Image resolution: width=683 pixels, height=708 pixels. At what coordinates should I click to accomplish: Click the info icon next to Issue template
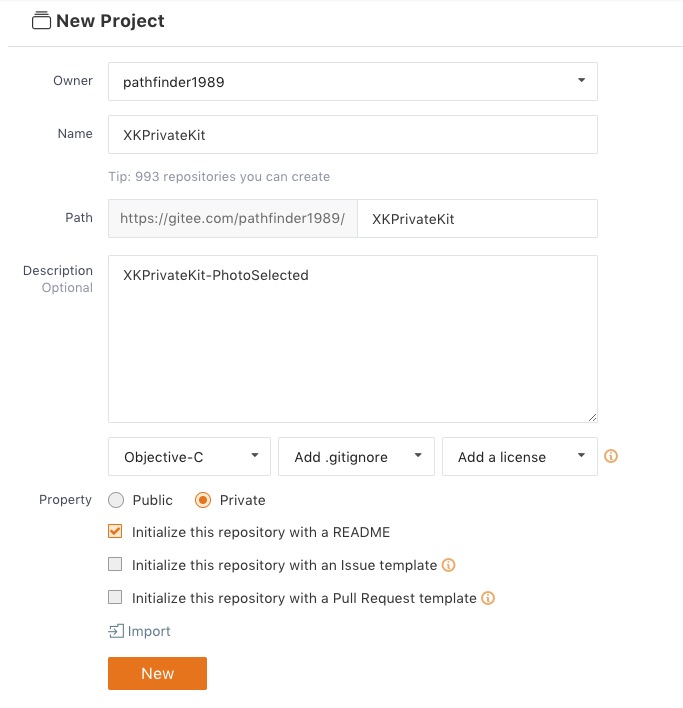[x=449, y=565]
